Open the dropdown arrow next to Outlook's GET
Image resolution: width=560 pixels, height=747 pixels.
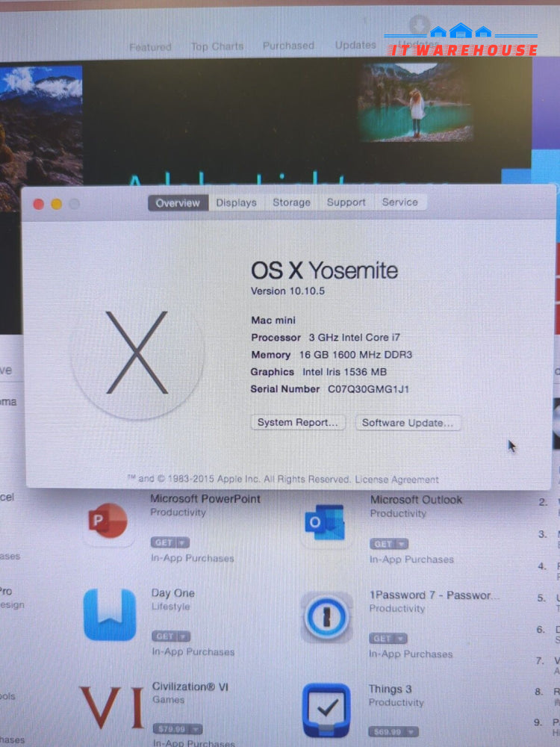[x=402, y=544]
